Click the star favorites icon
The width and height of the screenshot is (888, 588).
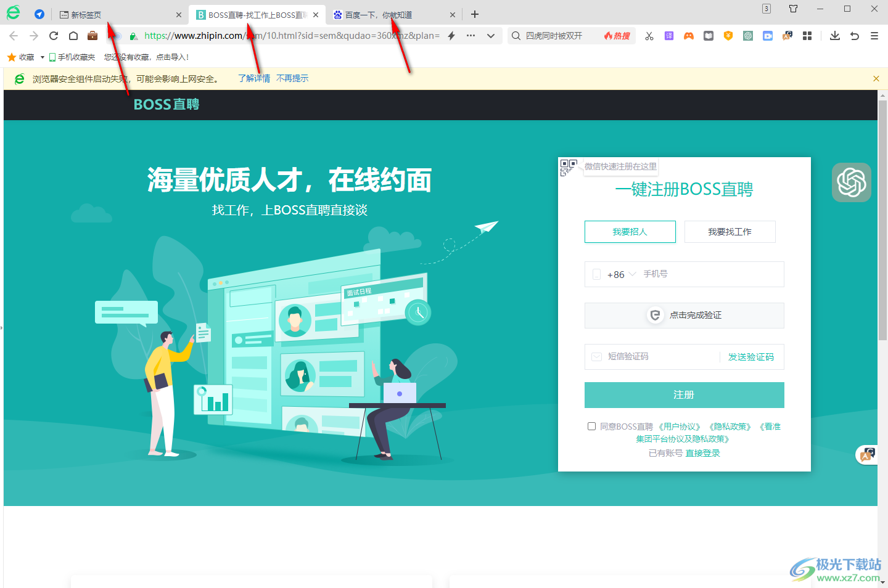pyautogui.click(x=11, y=57)
